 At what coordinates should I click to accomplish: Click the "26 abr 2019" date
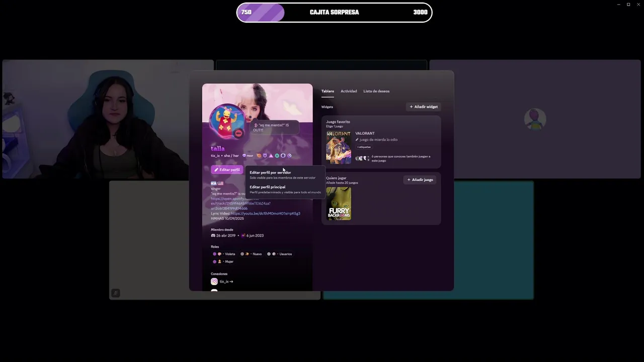tap(226, 235)
